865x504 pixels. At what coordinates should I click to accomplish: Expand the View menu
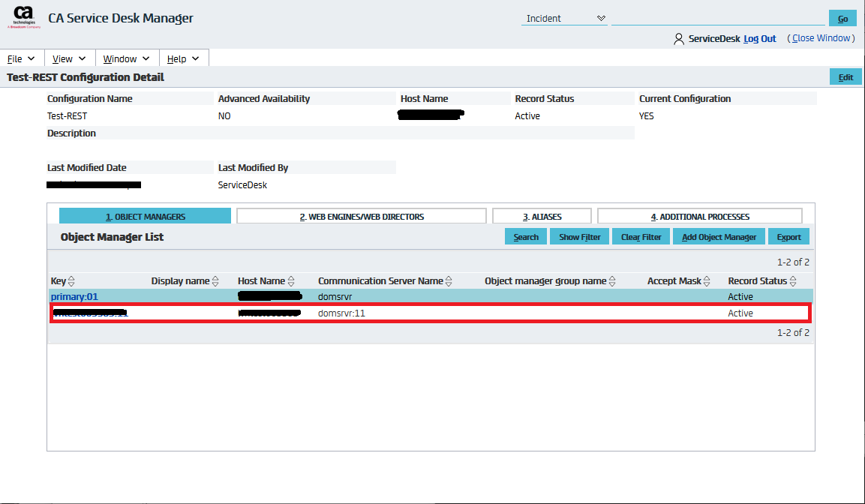coord(70,59)
